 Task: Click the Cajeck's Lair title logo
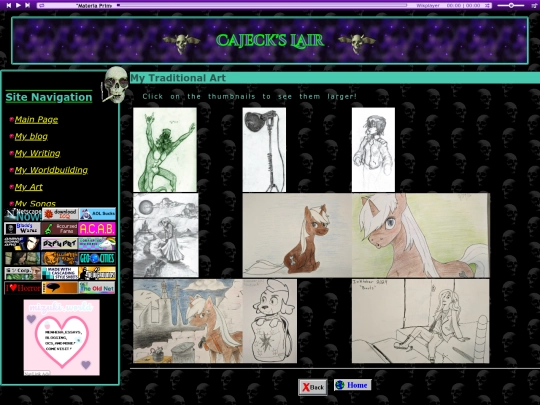point(270,41)
